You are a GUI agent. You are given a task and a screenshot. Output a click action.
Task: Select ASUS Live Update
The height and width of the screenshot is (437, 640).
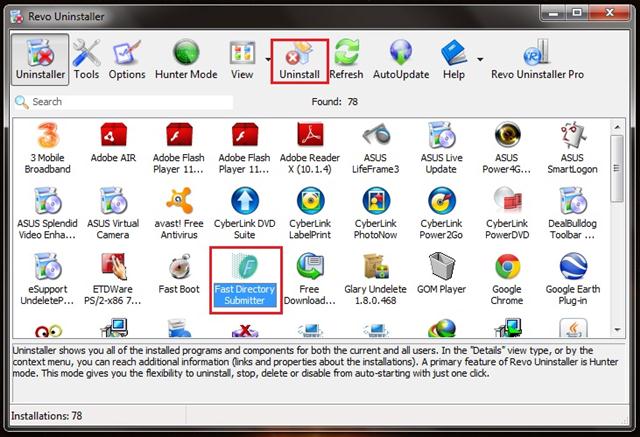coord(441,149)
